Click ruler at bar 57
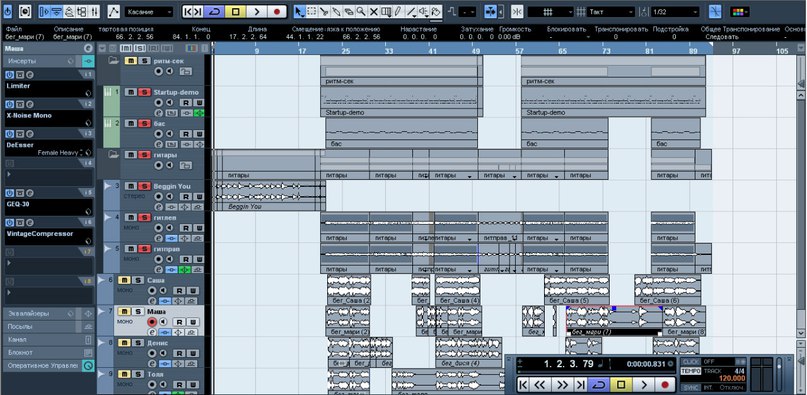807x395 pixels. coord(520,50)
